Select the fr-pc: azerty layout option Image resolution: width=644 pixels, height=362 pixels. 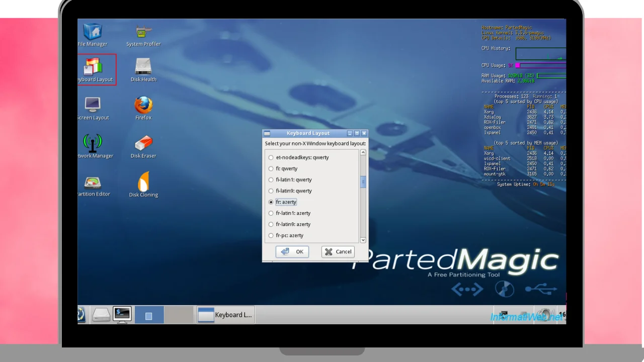coord(286,235)
